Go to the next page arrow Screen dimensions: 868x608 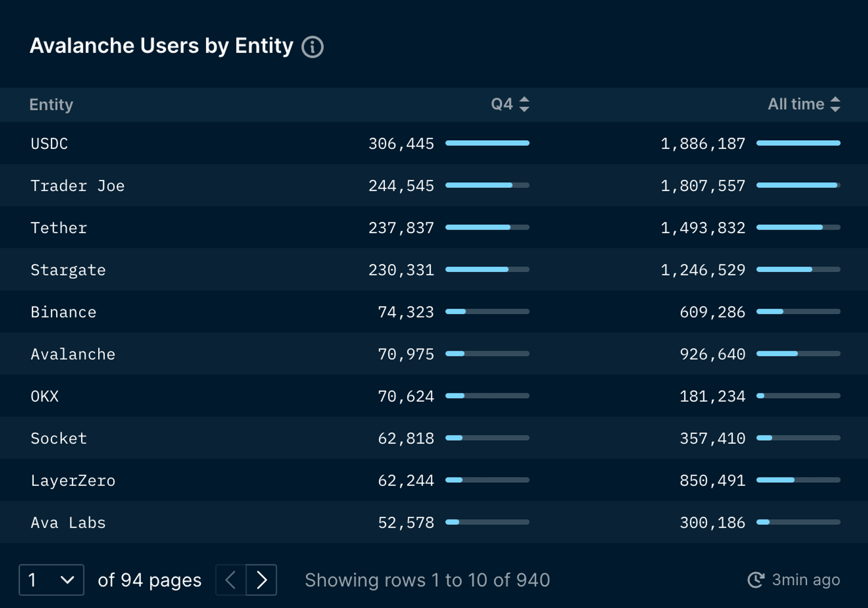(x=261, y=580)
